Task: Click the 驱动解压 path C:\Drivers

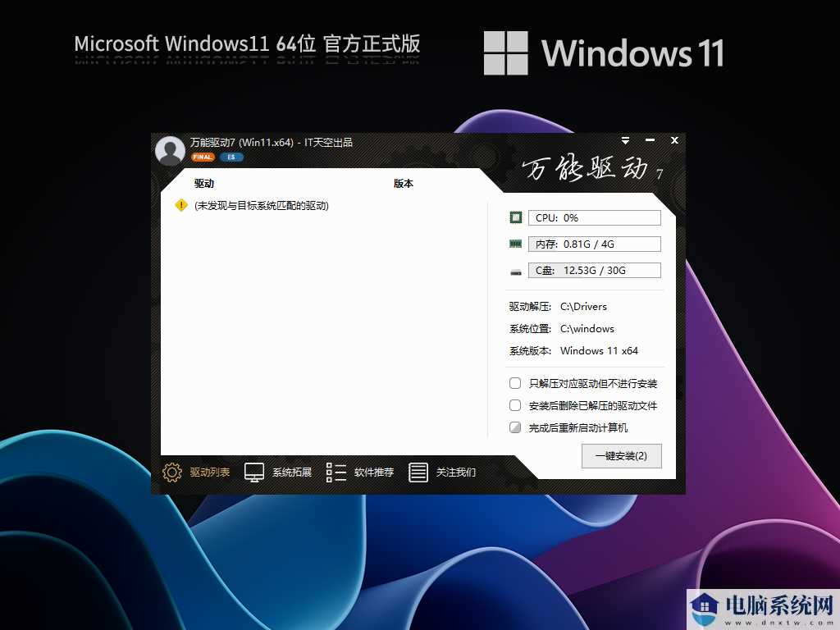Action: click(x=583, y=307)
